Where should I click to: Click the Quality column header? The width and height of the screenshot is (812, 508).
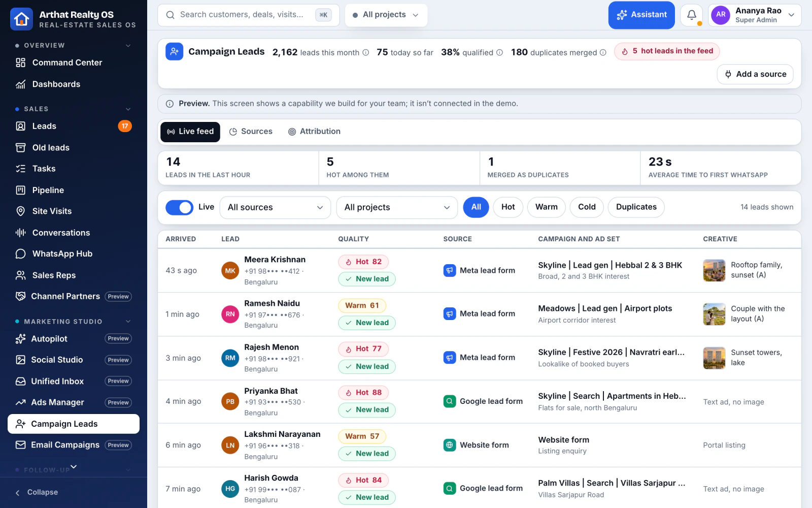pyautogui.click(x=353, y=239)
